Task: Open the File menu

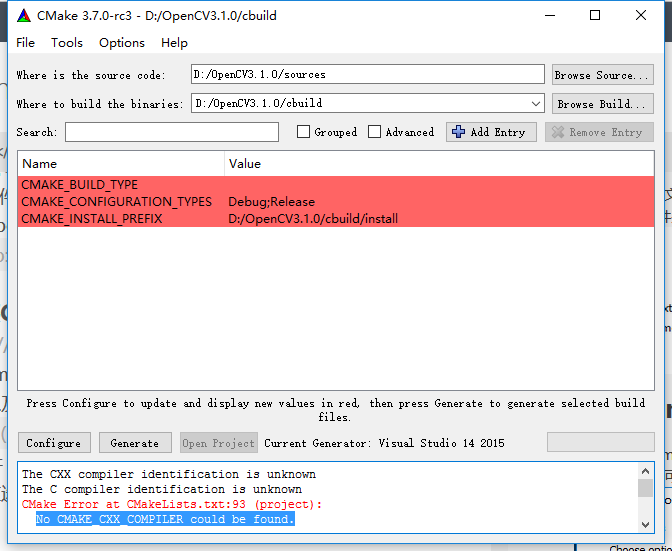Action: (x=25, y=43)
